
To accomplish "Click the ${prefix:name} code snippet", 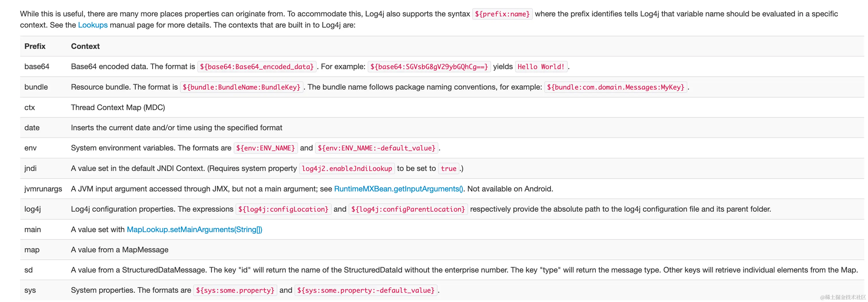I will tap(502, 14).
